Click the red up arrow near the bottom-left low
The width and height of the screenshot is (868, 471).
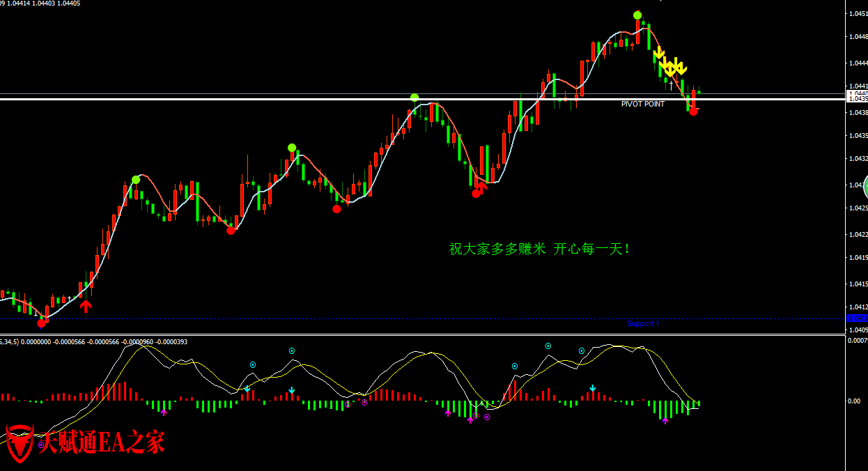click(x=86, y=306)
